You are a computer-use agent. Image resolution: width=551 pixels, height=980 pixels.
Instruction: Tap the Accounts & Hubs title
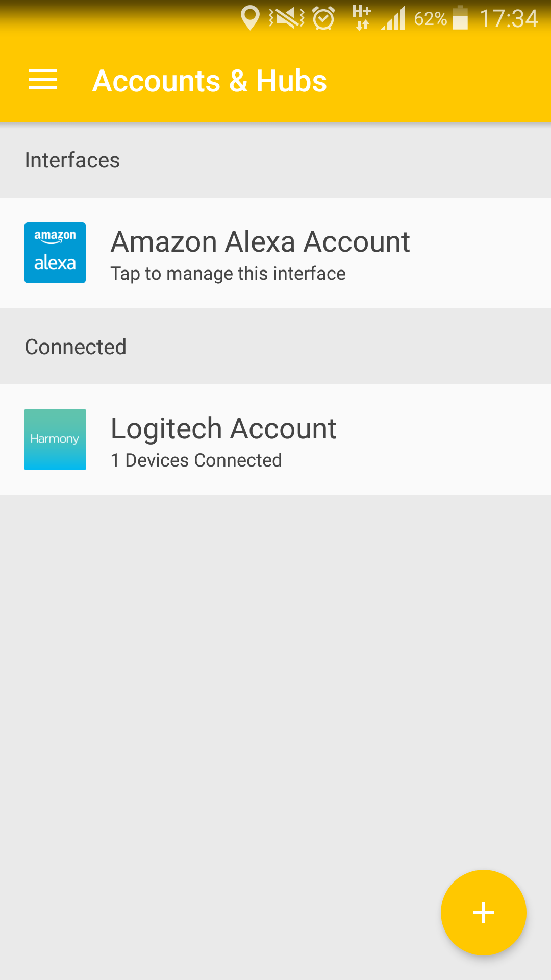(x=209, y=81)
